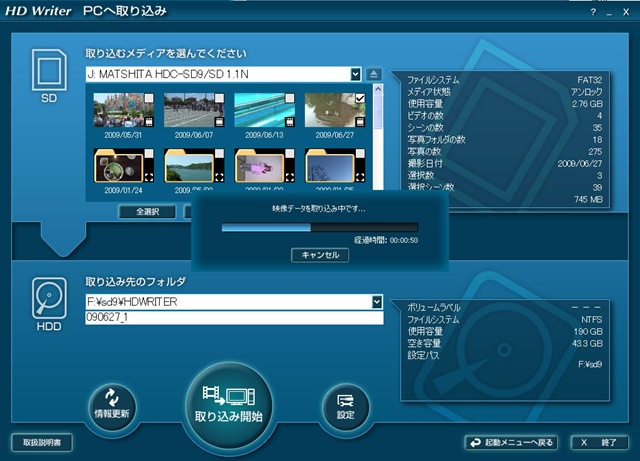The width and height of the screenshot is (640, 461).
Task: Open help question mark in title bar
Action: coord(594,12)
